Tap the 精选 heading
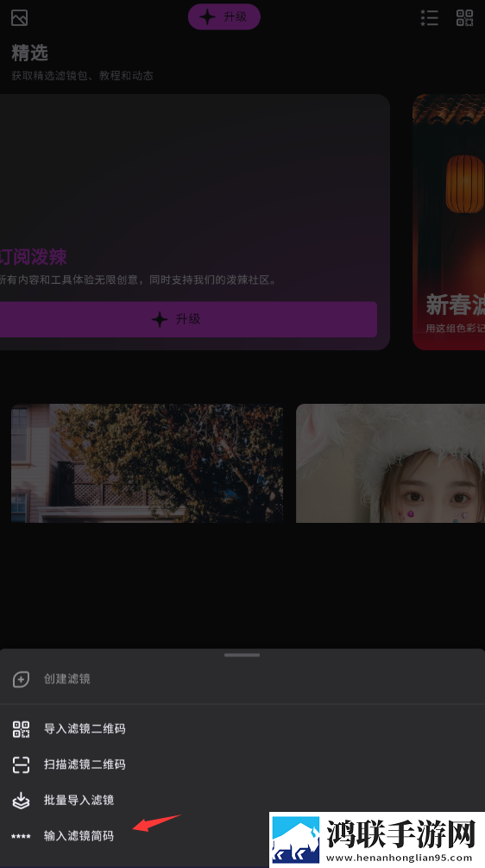Image resolution: width=485 pixels, height=868 pixels. tap(30, 53)
